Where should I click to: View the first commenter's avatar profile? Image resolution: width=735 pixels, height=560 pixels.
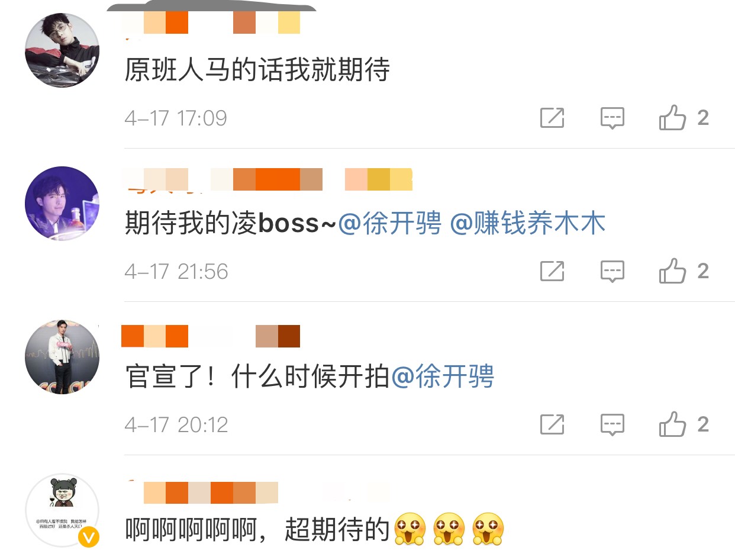pyautogui.click(x=62, y=50)
